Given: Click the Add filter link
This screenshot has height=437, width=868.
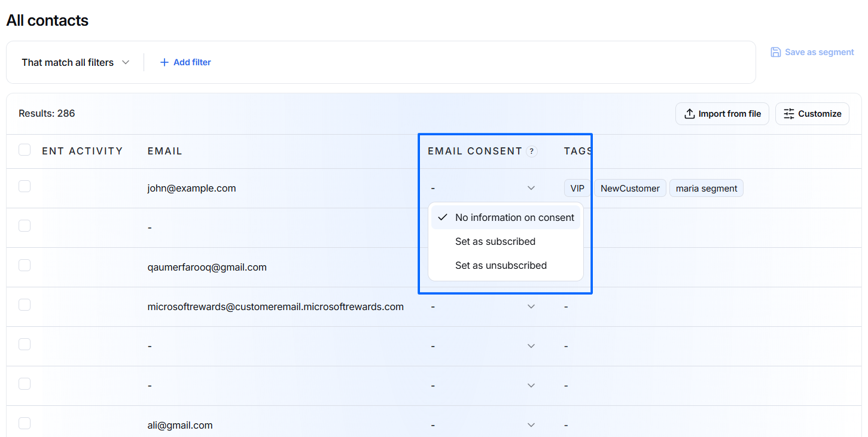Looking at the screenshot, I should pyautogui.click(x=185, y=62).
